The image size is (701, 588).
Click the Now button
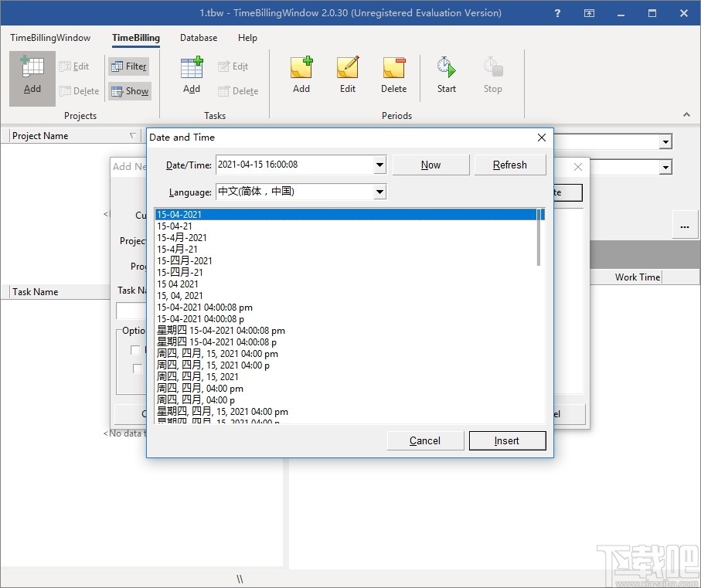[x=430, y=165]
